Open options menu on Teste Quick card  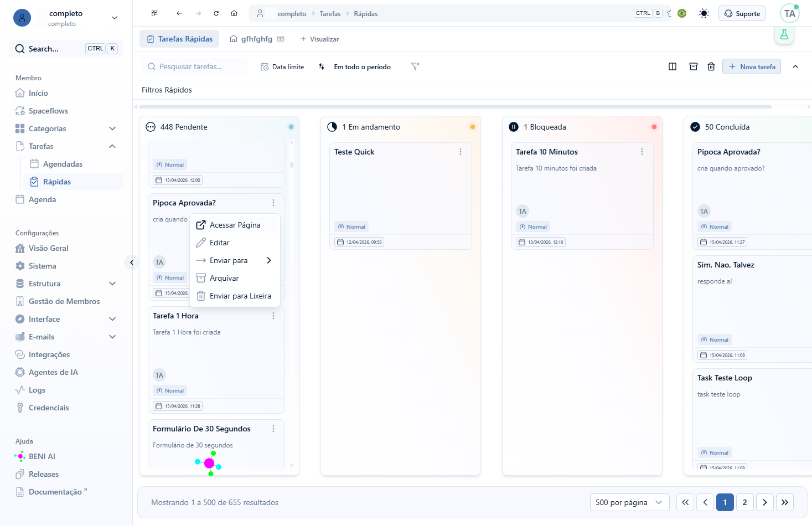tap(461, 152)
